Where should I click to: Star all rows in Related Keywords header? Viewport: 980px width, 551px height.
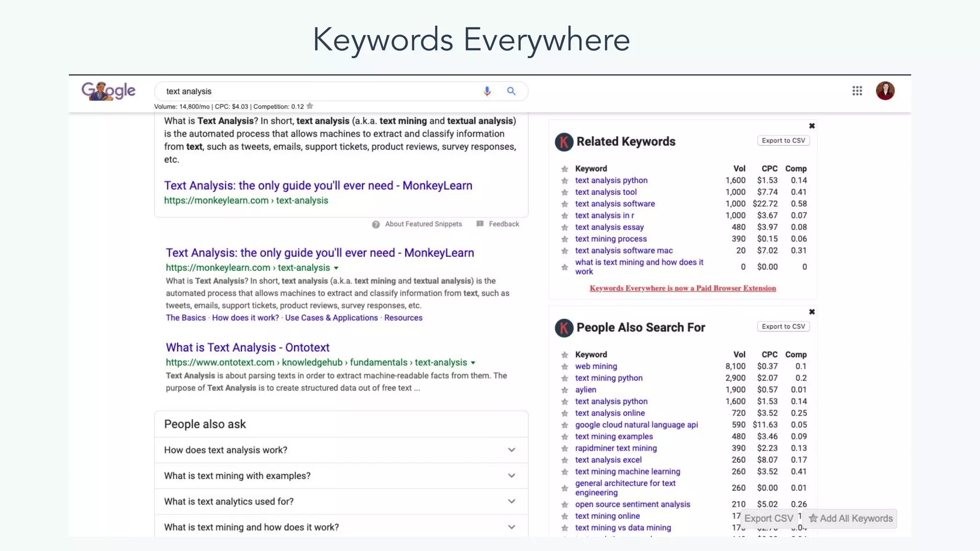(x=565, y=169)
